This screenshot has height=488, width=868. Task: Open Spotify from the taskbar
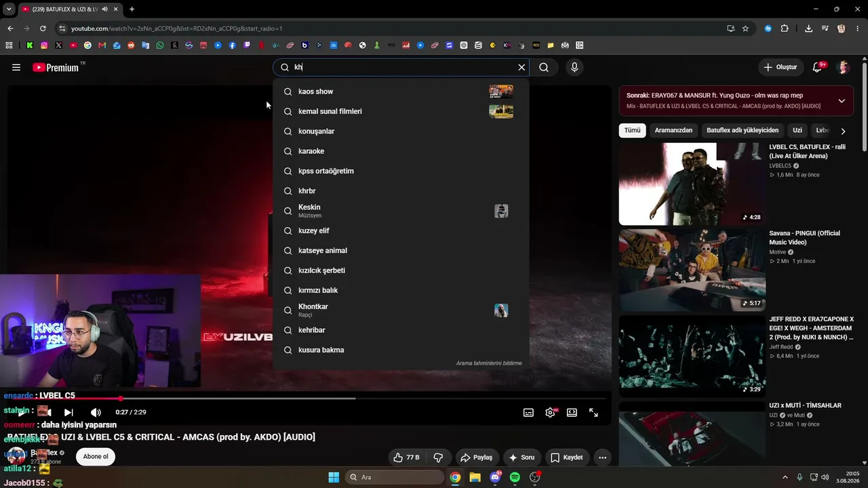point(515,477)
